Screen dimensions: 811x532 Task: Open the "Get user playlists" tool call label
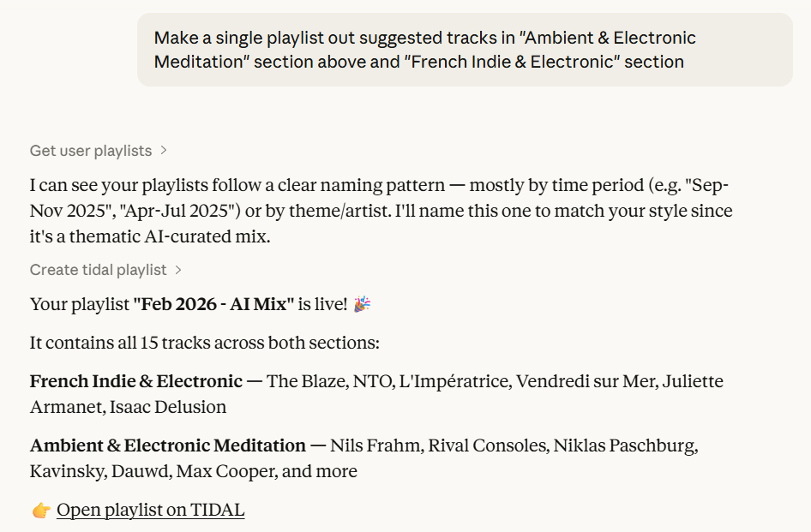point(91,151)
